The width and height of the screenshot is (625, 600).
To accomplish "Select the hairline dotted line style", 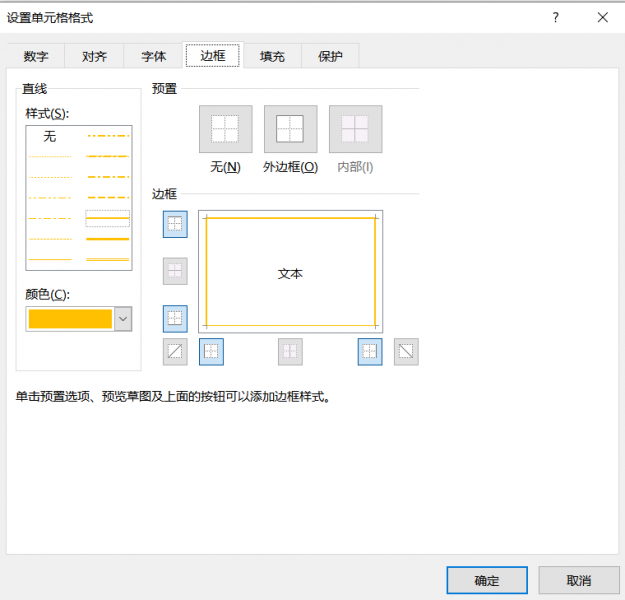I will [50, 157].
